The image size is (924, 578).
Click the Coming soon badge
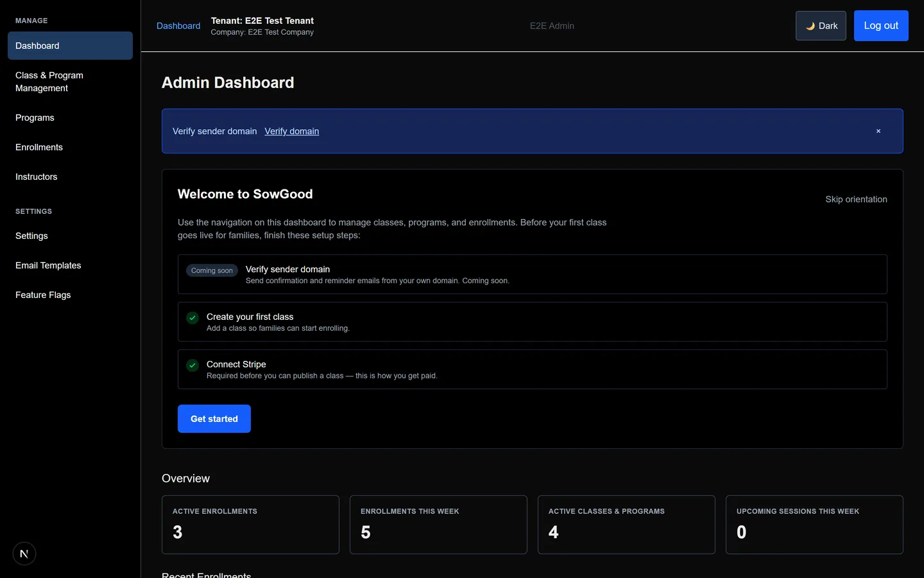pyautogui.click(x=212, y=270)
